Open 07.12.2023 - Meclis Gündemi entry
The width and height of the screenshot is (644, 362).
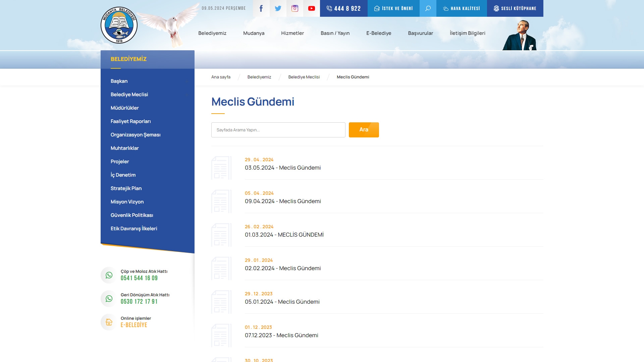281,335
